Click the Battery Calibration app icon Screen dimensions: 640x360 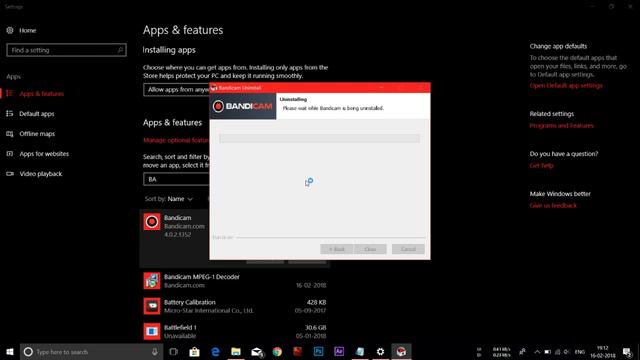[152, 306]
